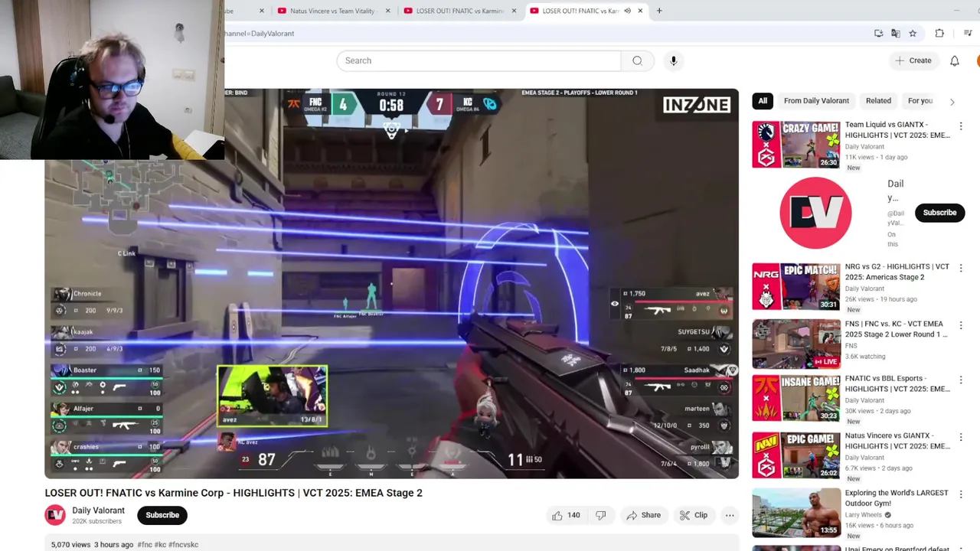Viewport: 980px width, 551px height.
Task: Open Natus Vincere vs GIANTX video title
Action: [897, 441]
